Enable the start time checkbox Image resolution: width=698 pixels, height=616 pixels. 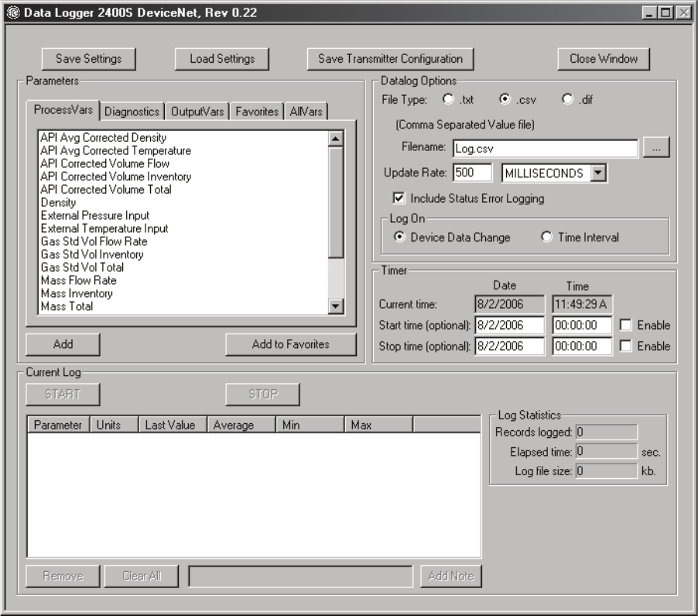[625, 325]
